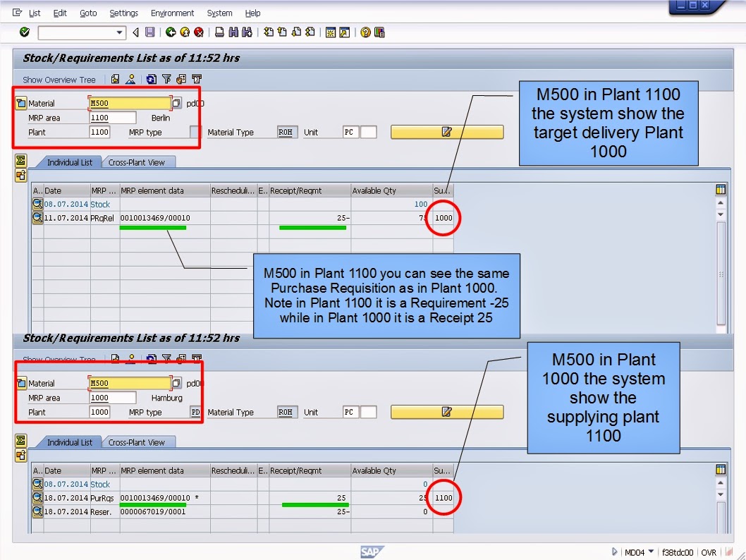The width and height of the screenshot is (746, 560).
Task: Click yellow edit button in Berlin header
Action: [x=447, y=132]
